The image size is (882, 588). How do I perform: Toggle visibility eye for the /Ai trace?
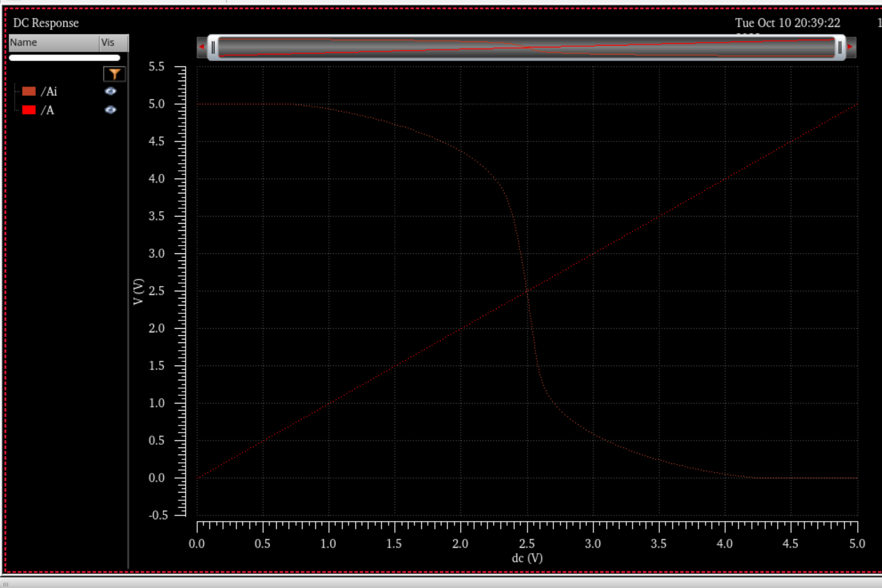[x=110, y=91]
